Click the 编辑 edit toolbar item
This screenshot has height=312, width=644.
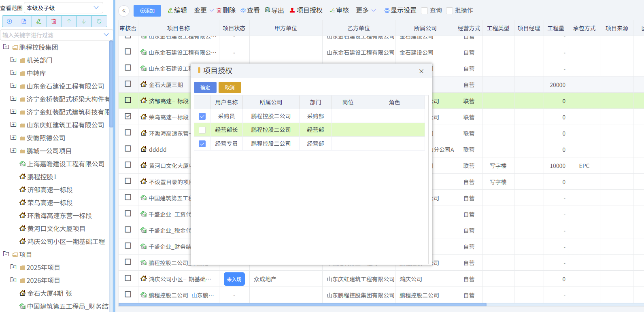tap(177, 11)
